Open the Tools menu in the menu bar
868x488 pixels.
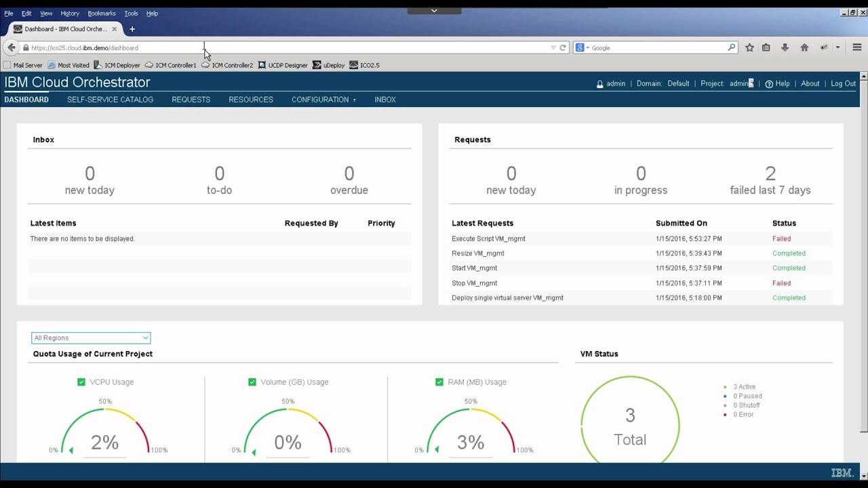click(131, 13)
